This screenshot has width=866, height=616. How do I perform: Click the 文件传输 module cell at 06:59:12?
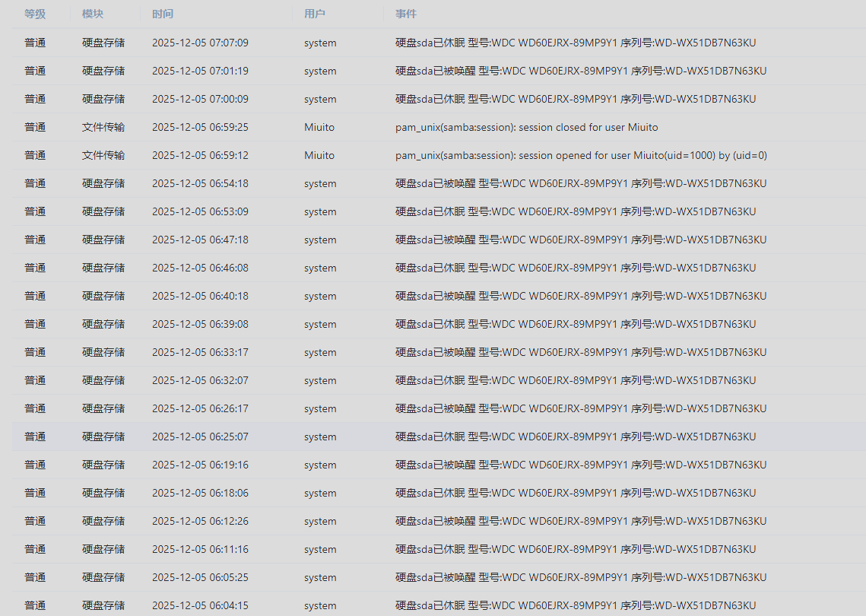point(103,155)
